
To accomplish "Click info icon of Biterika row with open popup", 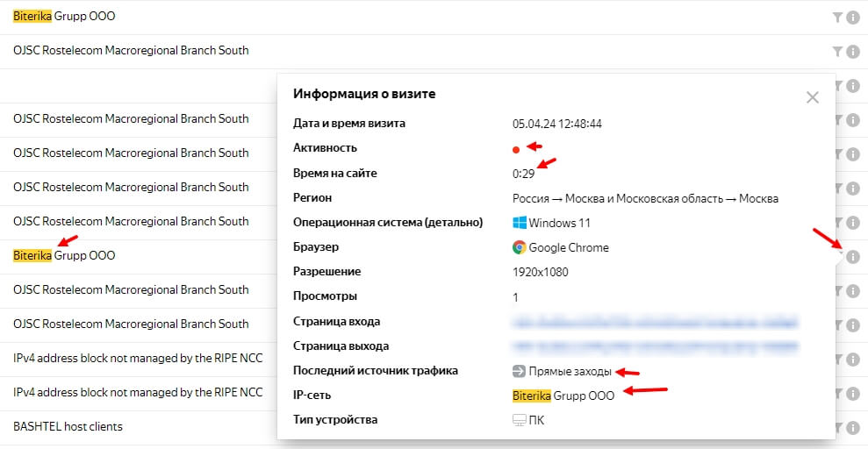I will coord(852,257).
